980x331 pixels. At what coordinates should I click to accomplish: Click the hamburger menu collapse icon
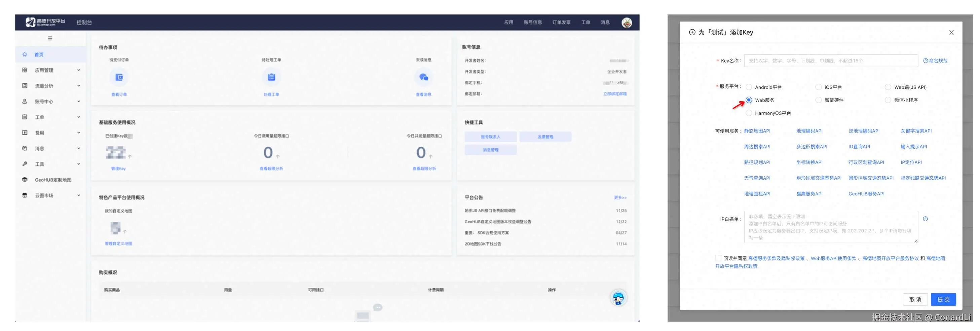click(50, 38)
